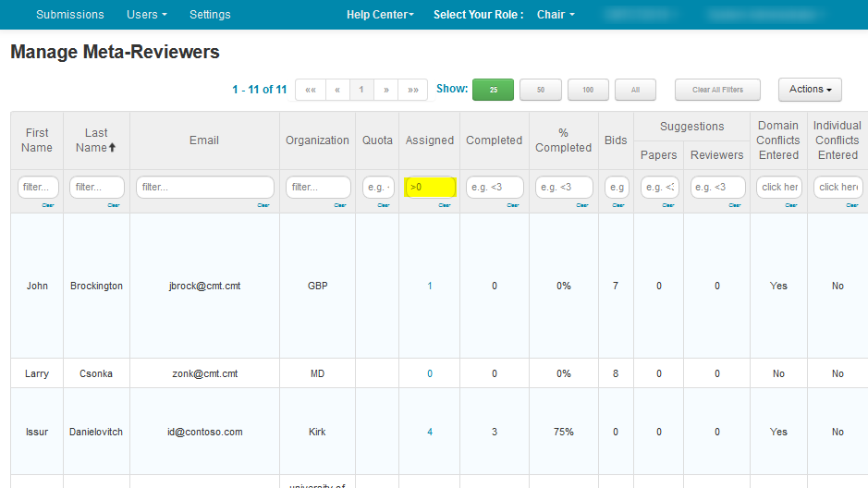868x488 pixels.
Task: Open Larry Csonka's assigned count 0
Action: [x=430, y=374]
